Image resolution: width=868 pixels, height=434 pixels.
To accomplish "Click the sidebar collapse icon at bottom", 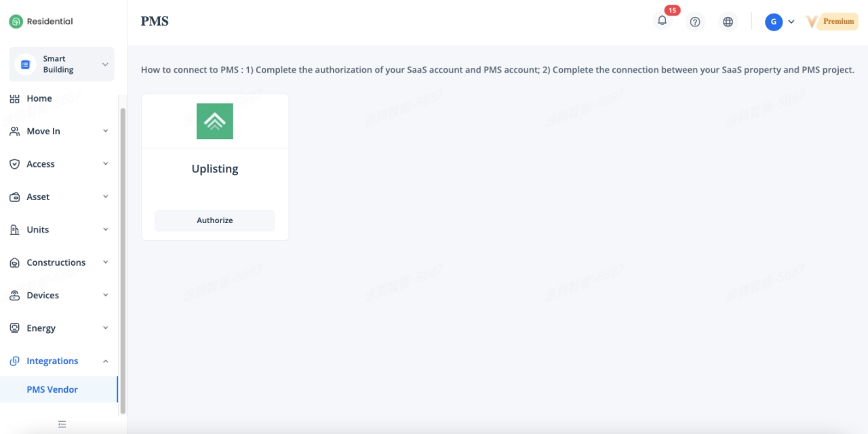I will coord(62,425).
